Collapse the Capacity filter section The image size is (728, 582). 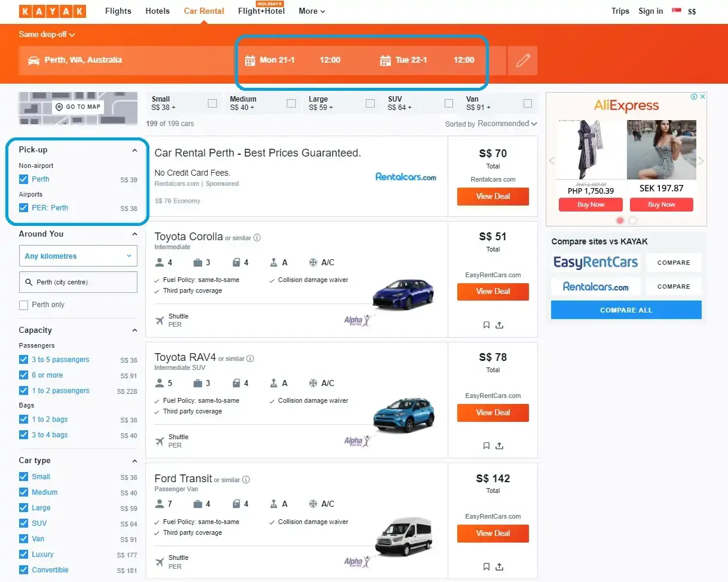[x=134, y=330]
